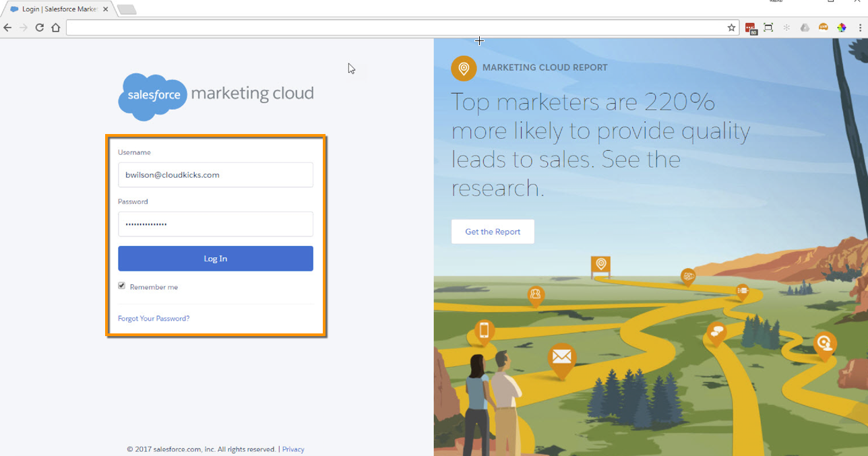Click the 2017 salesforce.com copyright text
868x456 pixels.
tap(201, 449)
